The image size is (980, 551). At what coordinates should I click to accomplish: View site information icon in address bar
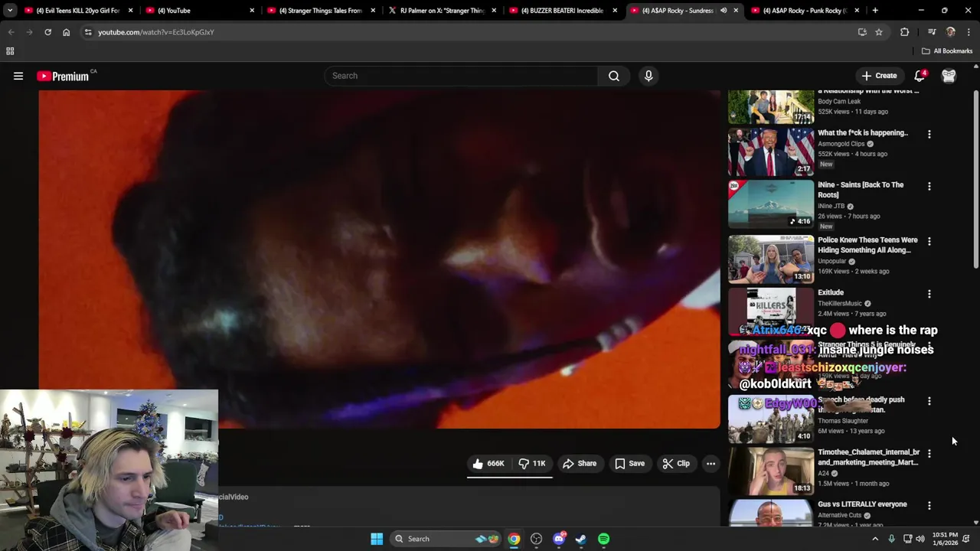pyautogui.click(x=88, y=32)
